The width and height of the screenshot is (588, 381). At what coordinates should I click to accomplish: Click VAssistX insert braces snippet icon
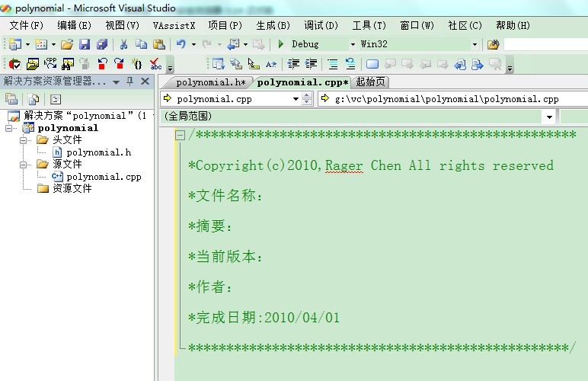click(x=137, y=64)
